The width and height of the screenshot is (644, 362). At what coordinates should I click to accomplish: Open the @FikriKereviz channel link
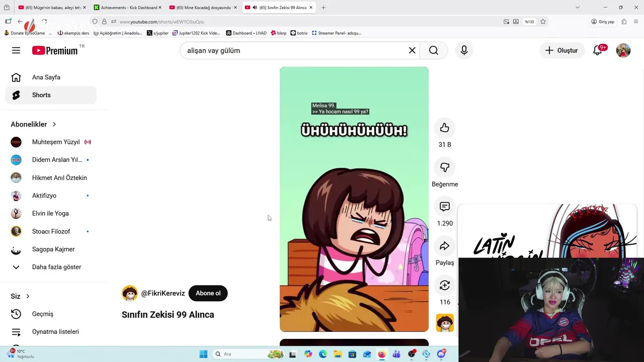163,293
